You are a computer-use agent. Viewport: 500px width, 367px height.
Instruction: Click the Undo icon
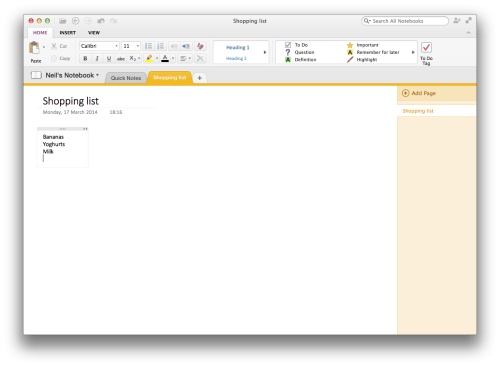[x=101, y=21]
